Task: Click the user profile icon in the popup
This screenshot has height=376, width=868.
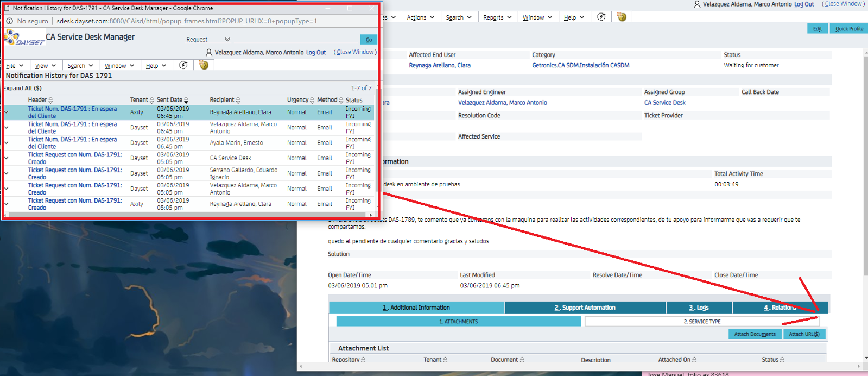Action: pos(209,53)
